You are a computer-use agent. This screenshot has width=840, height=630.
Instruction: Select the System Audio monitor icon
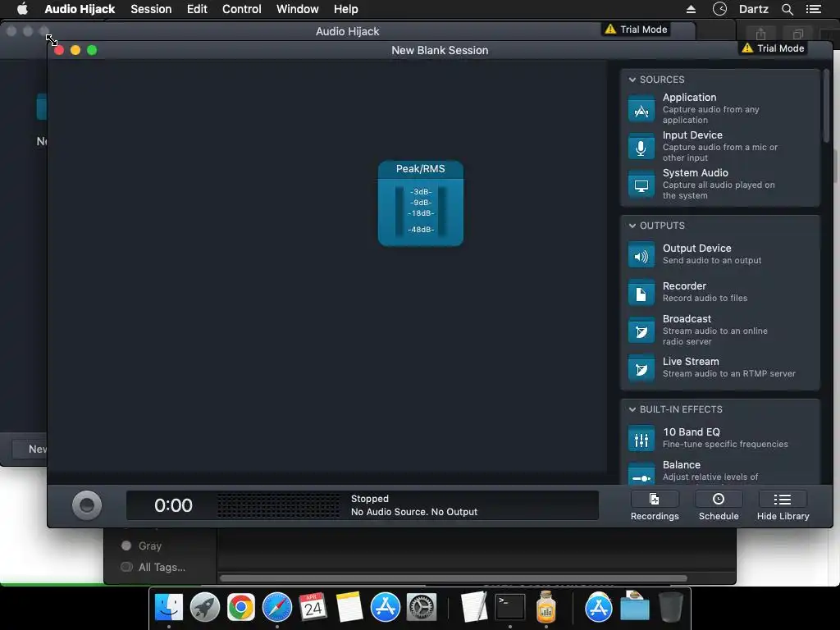pos(641,185)
